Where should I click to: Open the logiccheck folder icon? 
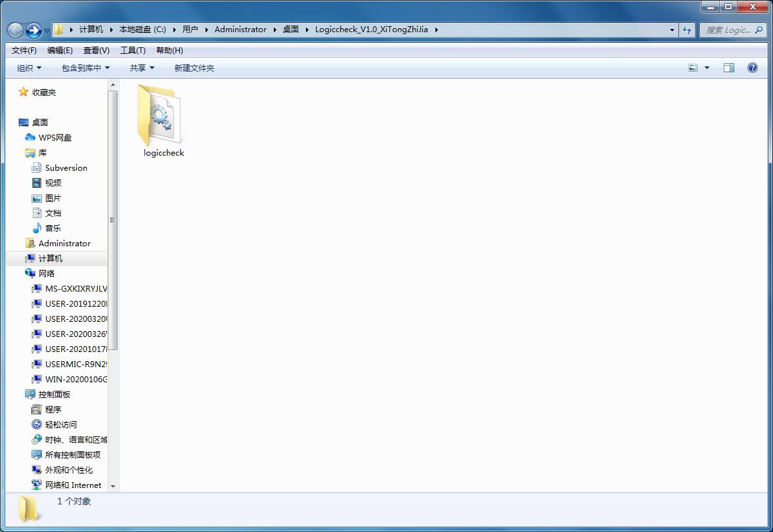pos(159,115)
